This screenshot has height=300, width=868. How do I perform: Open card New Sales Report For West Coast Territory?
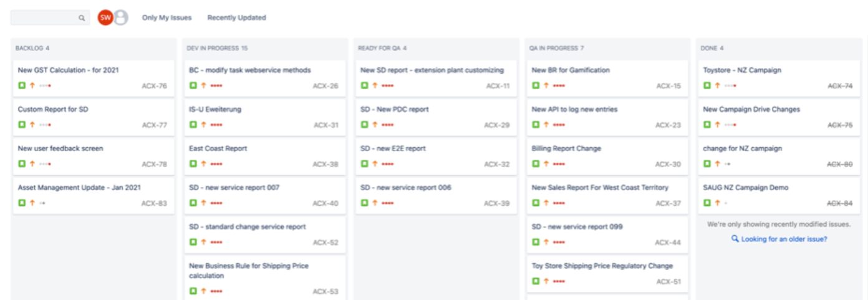607,196
